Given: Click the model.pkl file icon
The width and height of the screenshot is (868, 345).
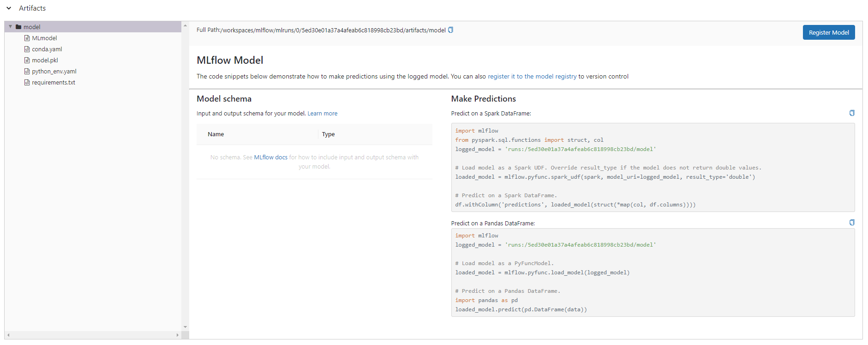Looking at the screenshot, I should (27, 61).
